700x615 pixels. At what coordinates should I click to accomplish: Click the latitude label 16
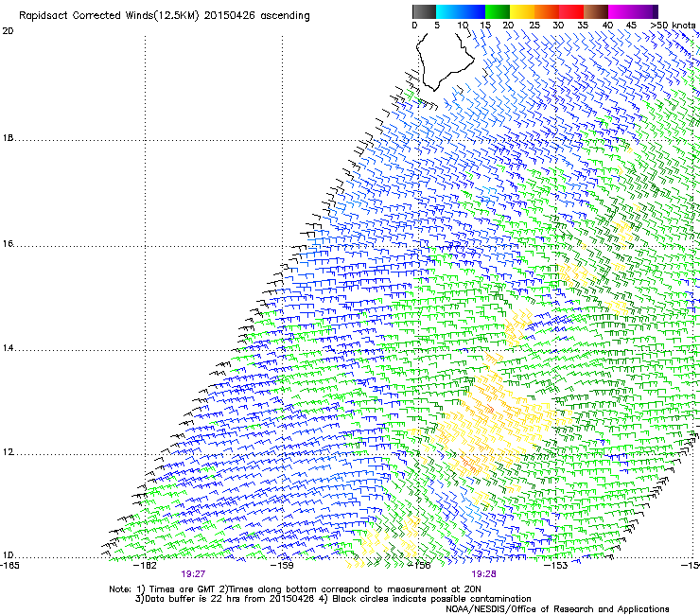click(x=8, y=243)
